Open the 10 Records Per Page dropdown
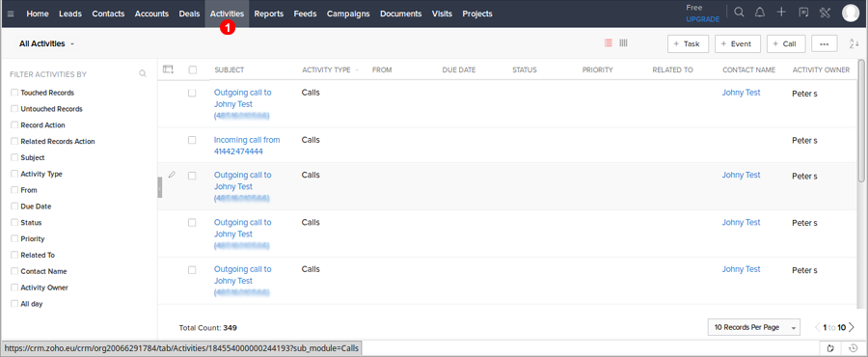The image size is (868, 357). (754, 328)
